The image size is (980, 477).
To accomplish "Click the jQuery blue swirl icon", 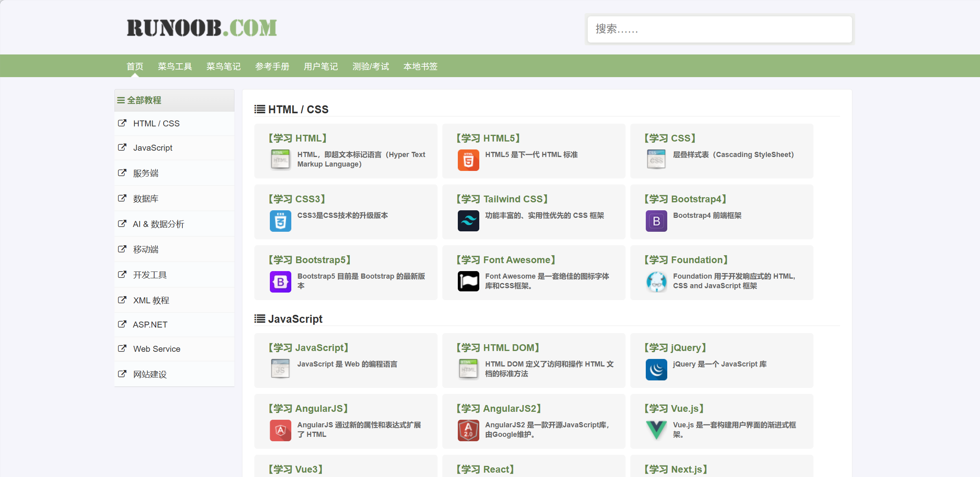I will 656,370.
